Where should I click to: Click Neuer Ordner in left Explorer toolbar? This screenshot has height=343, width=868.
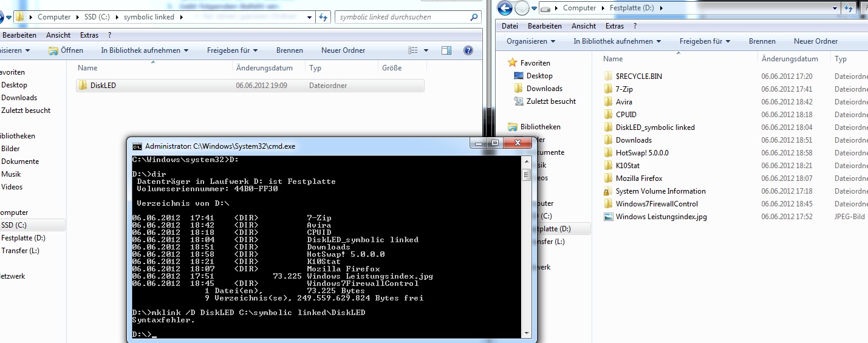(x=343, y=50)
